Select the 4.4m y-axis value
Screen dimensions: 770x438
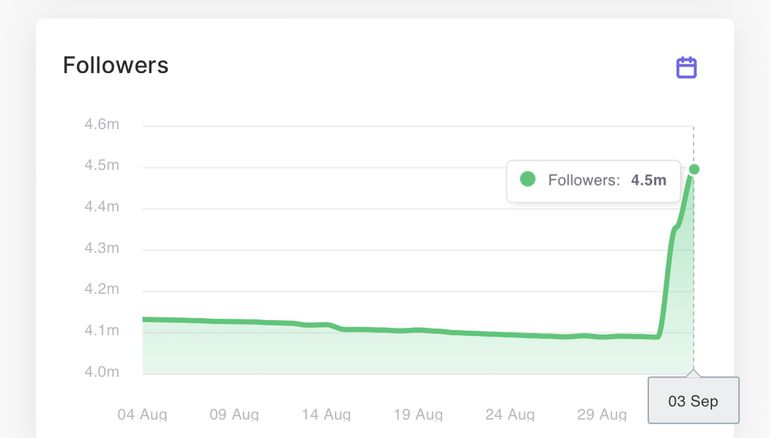102,207
